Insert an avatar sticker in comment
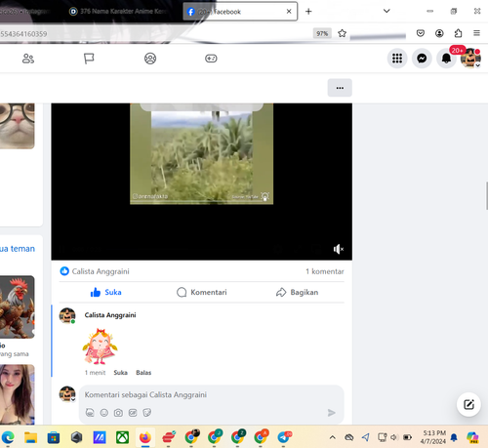The height and width of the screenshot is (448, 488). tap(90, 413)
